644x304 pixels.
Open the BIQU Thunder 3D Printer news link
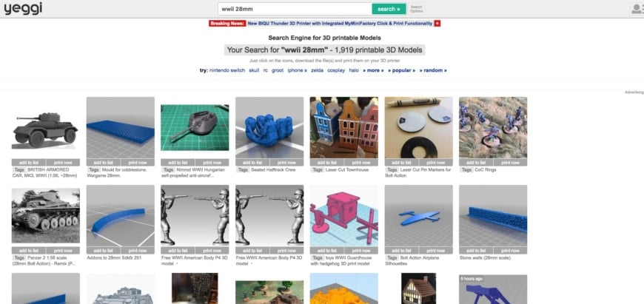340,24
